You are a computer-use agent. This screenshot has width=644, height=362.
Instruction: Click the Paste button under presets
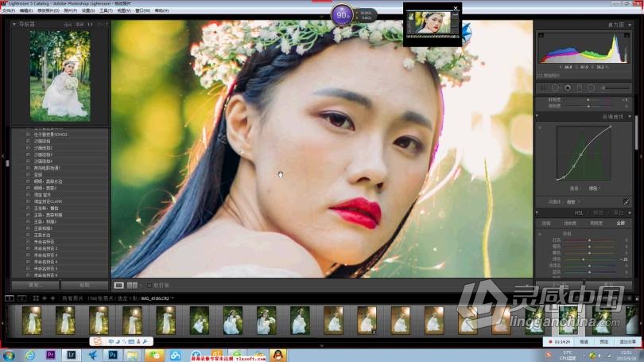[x=84, y=285]
